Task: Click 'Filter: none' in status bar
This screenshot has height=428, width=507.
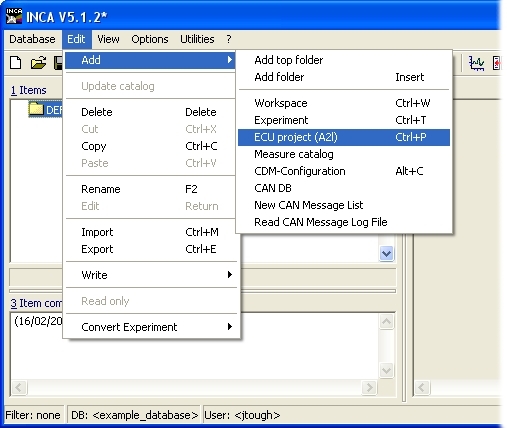Action: coord(33,415)
